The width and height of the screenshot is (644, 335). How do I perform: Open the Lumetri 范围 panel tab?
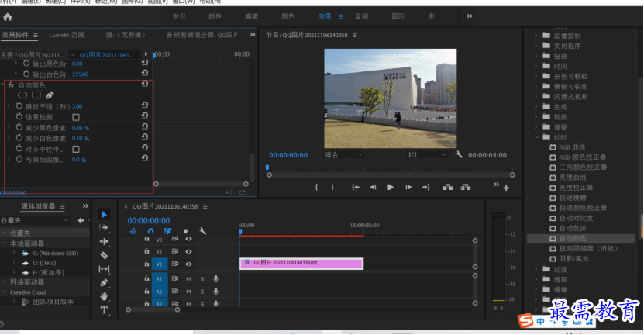click(x=67, y=35)
